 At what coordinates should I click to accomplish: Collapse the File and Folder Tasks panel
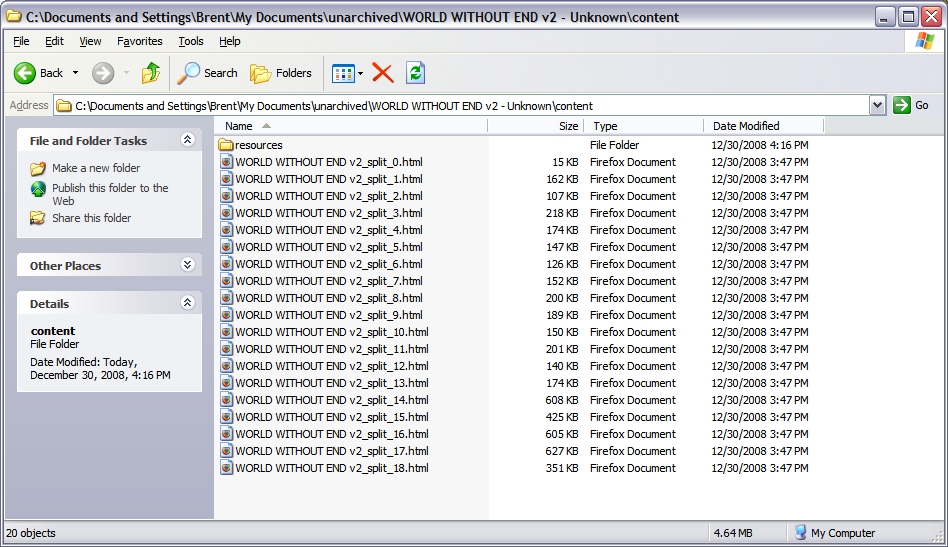(x=187, y=140)
